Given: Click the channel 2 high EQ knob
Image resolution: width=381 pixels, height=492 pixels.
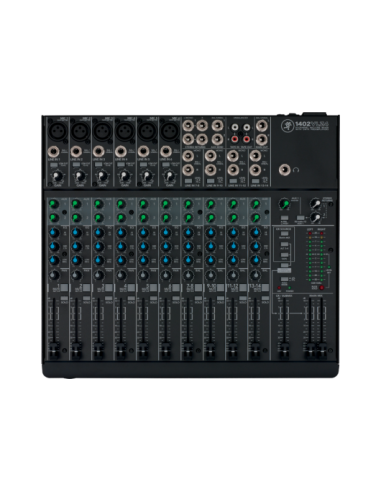Looking at the screenshot, I should coord(76,232).
